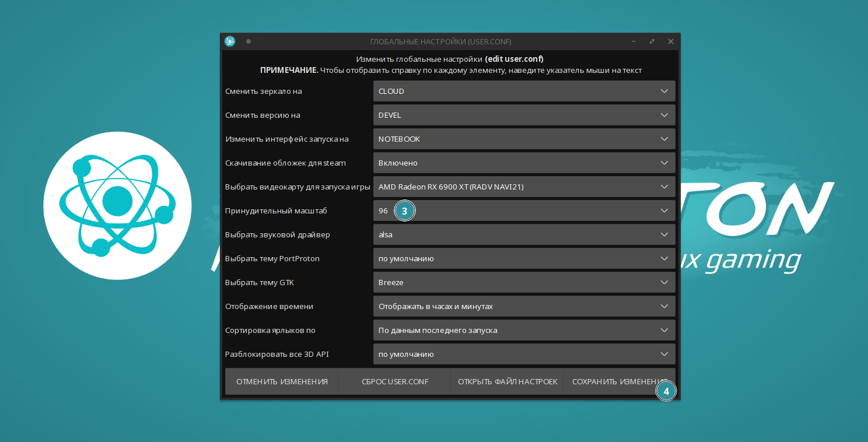Expand the version dropdown showing DEVEL
Screen dimensions: 868x442
click(x=523, y=115)
